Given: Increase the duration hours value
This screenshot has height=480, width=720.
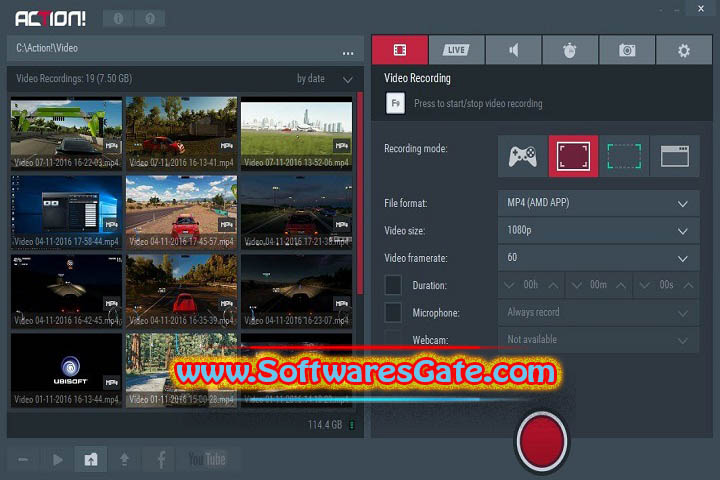Looking at the screenshot, I should [x=553, y=285].
